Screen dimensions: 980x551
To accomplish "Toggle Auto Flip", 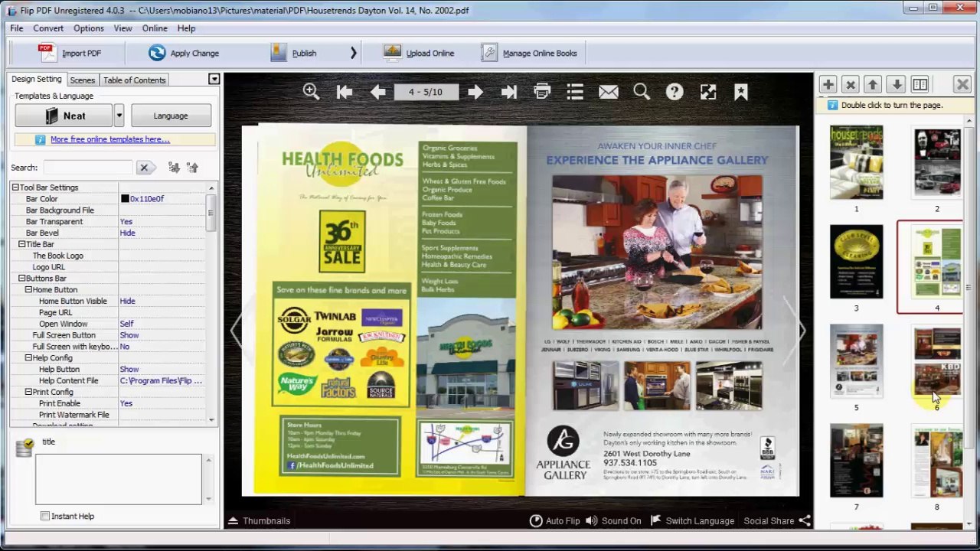I will coord(555,520).
